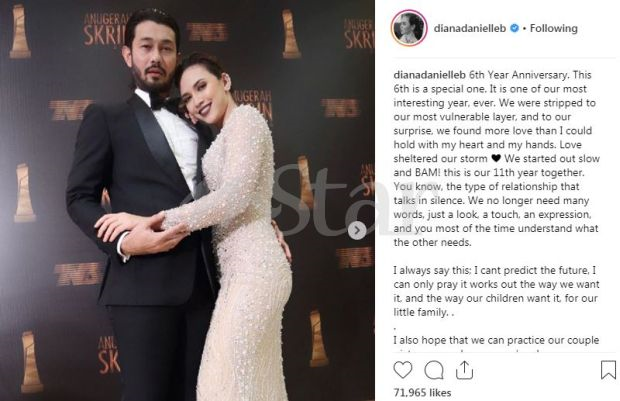The height and width of the screenshot is (401, 620).
Task: Toggle the Following status button
Action: 554,28
